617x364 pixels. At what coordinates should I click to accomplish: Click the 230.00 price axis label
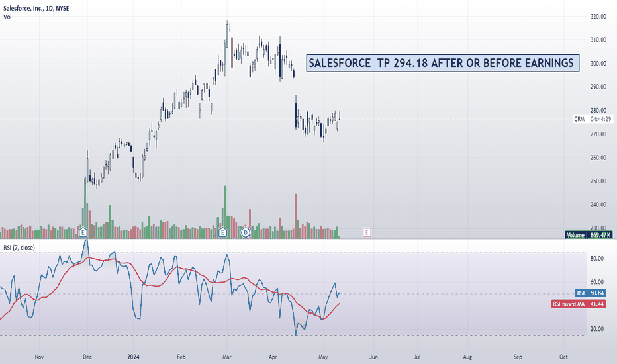click(598, 228)
